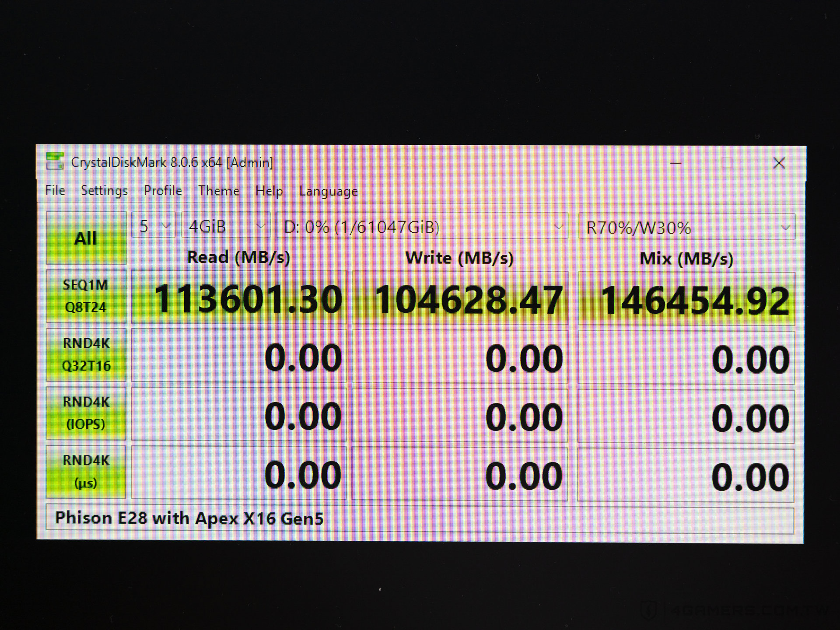Run all benchmarks with the All button
The image size is (840, 630).
86,238
